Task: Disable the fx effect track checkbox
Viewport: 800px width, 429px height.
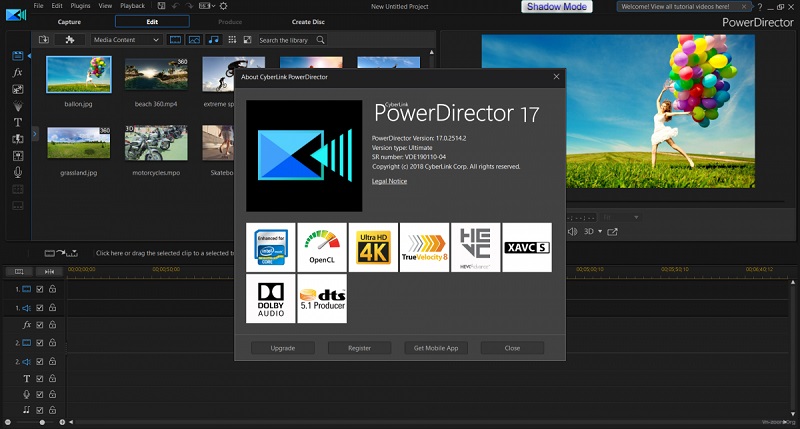Action: tap(39, 325)
